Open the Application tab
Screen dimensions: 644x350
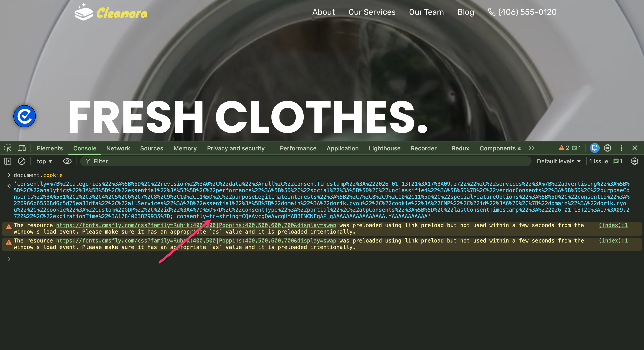[343, 148]
